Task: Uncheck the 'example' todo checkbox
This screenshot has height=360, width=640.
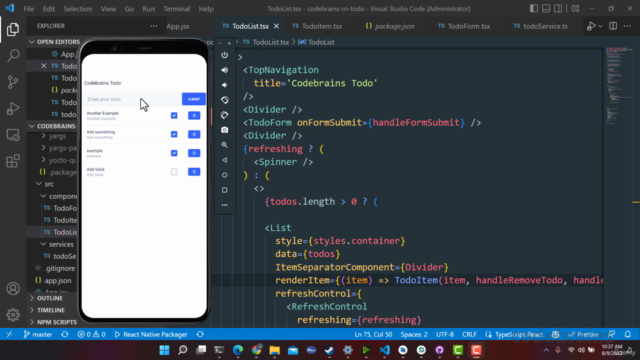Action: pyautogui.click(x=174, y=153)
